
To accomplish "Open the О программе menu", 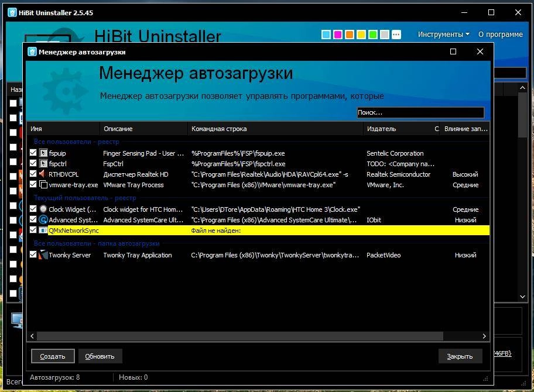I will coord(500,35).
